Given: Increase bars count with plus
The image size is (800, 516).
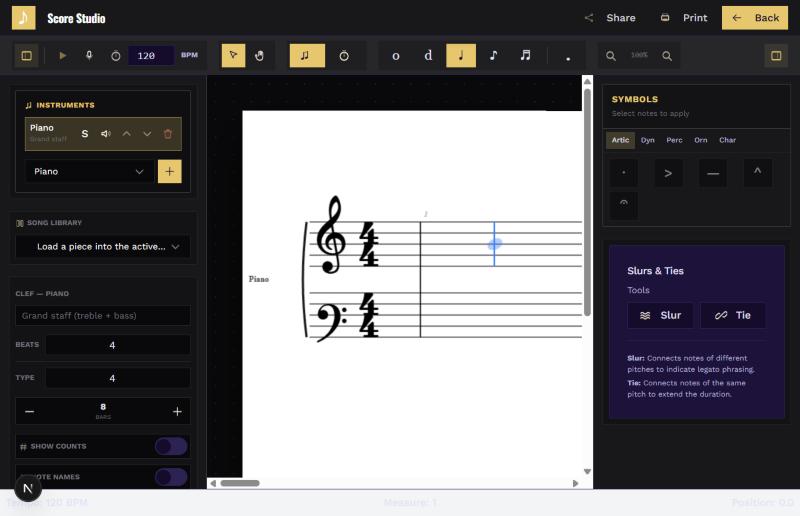Looking at the screenshot, I should point(177,411).
